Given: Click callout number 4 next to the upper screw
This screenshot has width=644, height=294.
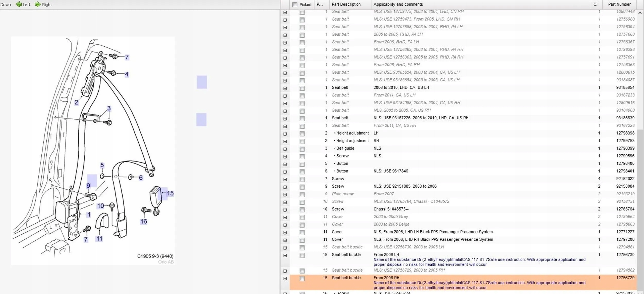Looking at the screenshot, I should (x=126, y=74).
